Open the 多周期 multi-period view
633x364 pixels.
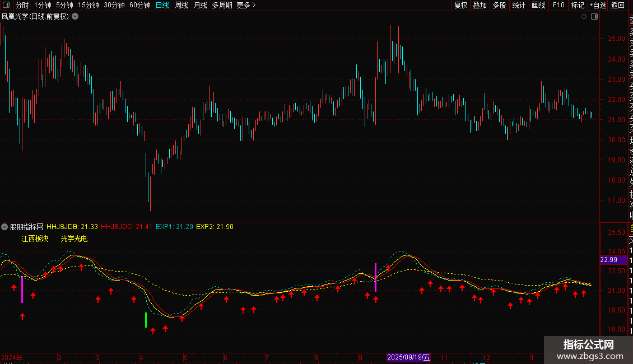tap(222, 5)
